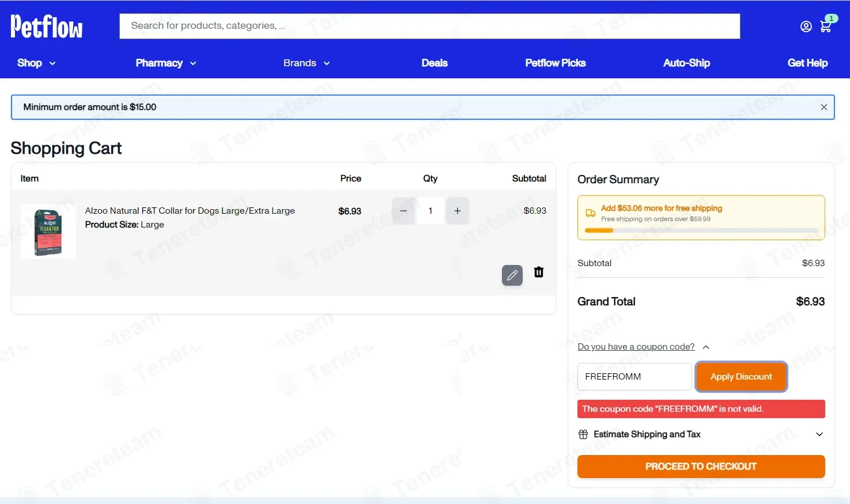850x504 pixels.
Task: Edit the Alzoo collar cart item
Action: pyautogui.click(x=512, y=275)
